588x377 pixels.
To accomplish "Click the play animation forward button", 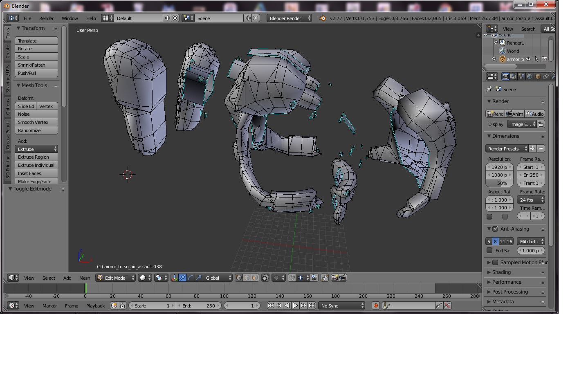I will pyautogui.click(x=295, y=306).
